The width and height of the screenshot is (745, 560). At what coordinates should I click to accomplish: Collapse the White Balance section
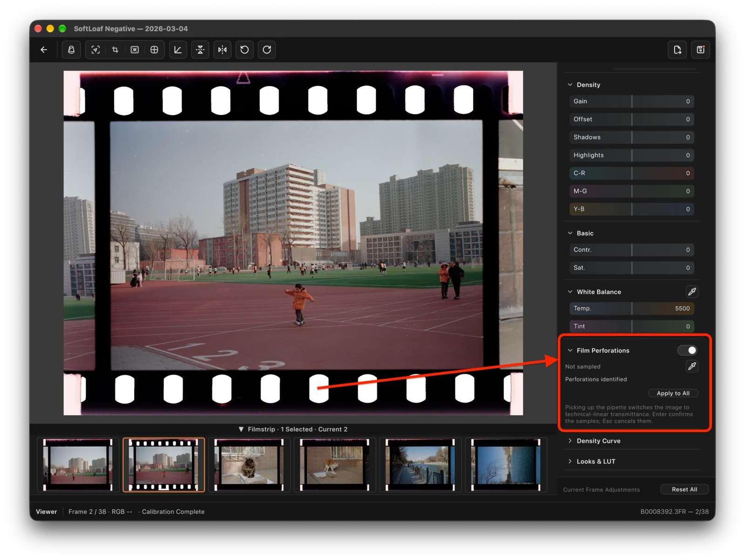pyautogui.click(x=570, y=292)
